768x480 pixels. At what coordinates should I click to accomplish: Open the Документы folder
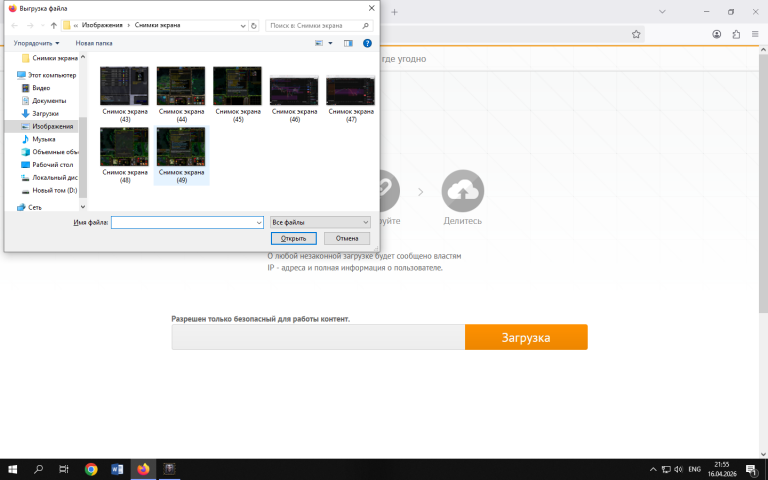tap(44, 100)
